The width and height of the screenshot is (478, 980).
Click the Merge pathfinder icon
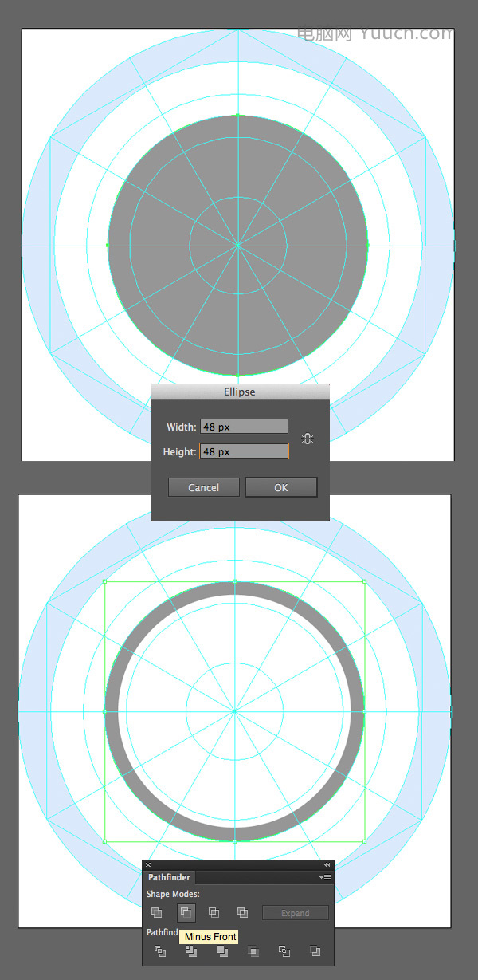click(x=221, y=950)
